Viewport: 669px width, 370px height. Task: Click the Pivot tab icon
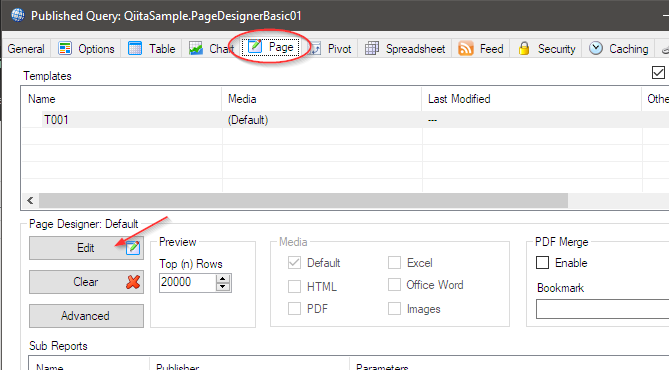pos(315,49)
